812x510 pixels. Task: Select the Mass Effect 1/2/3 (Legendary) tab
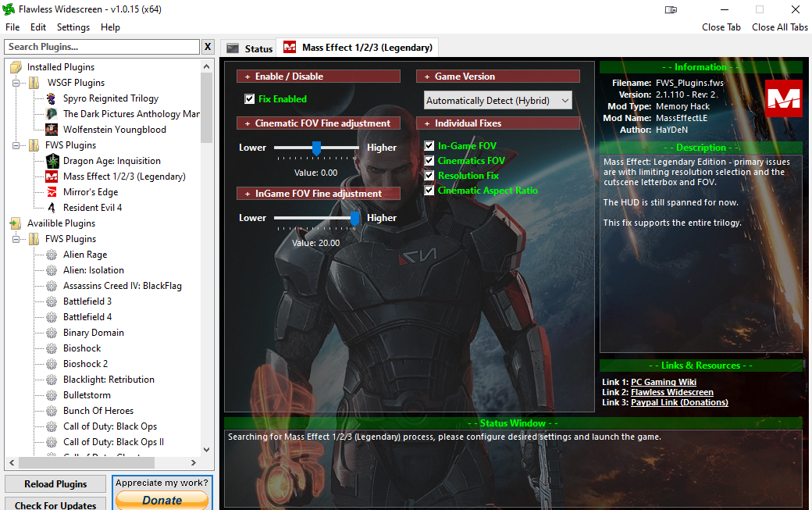[x=358, y=48]
